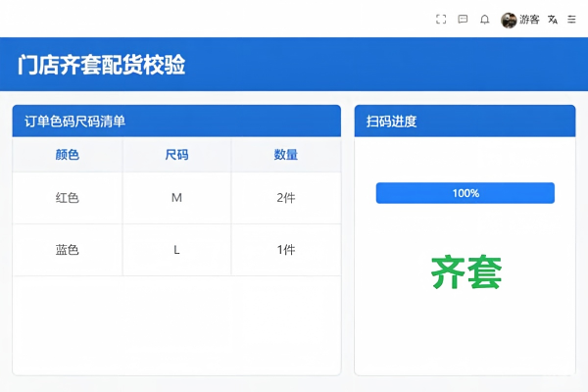
Task: Select the 1件 quantity cell
Action: [x=286, y=250]
